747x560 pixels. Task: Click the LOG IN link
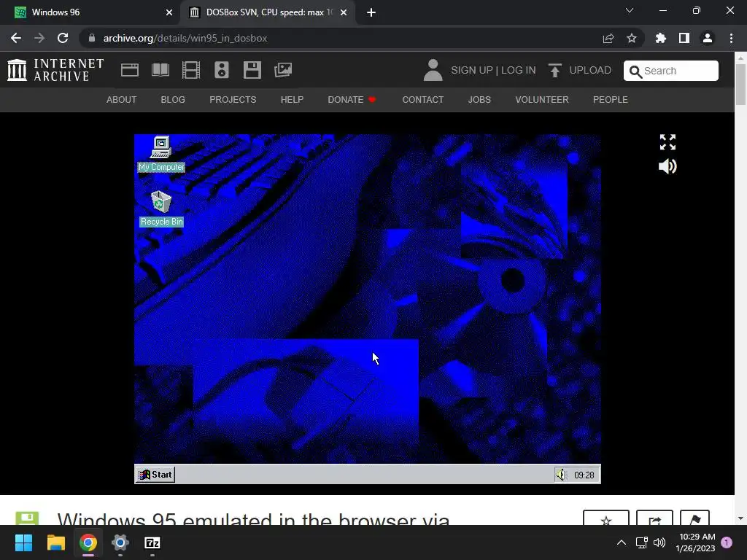[x=519, y=71]
